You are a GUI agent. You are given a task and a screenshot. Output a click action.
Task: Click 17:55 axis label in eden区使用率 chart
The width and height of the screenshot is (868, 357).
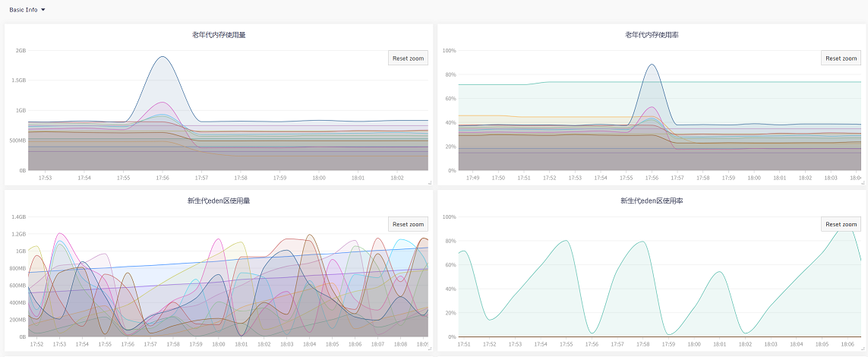pos(566,344)
